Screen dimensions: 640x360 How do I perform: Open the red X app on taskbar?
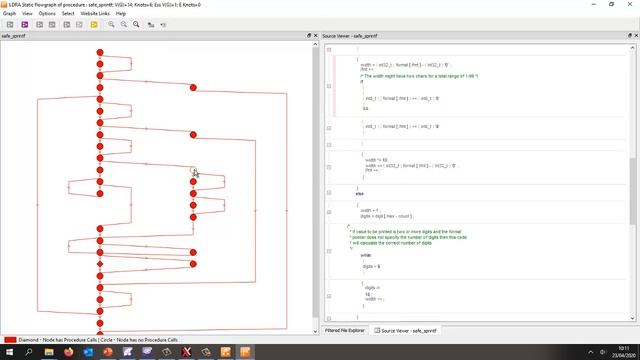[186, 352]
